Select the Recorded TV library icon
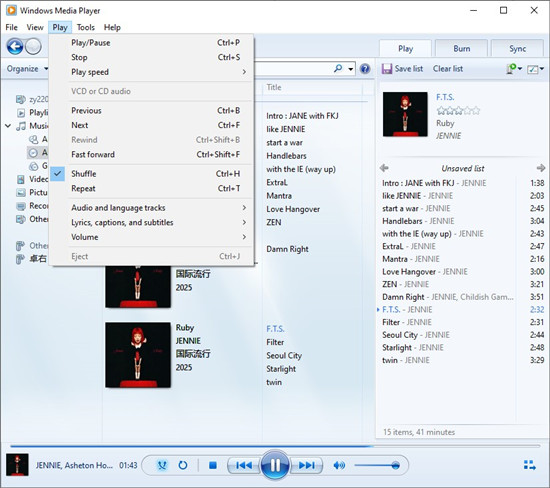This screenshot has height=488, width=550. (21, 206)
